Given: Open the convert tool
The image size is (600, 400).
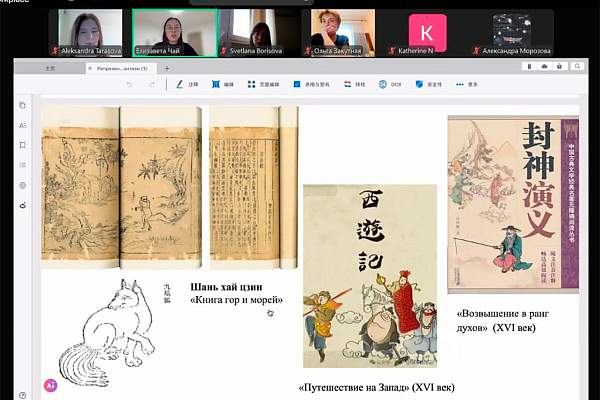Looking at the screenshot, I should [x=354, y=84].
